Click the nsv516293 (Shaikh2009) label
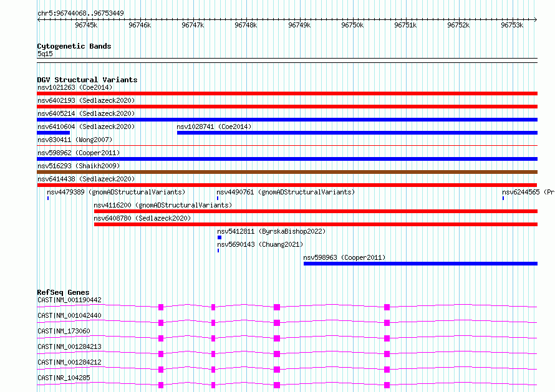The image size is (555, 392). click(79, 166)
